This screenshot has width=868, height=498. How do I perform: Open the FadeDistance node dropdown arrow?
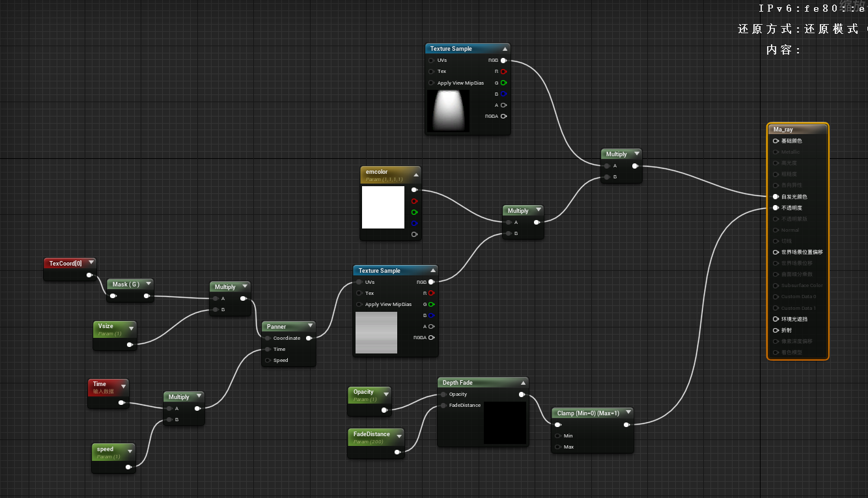click(399, 436)
